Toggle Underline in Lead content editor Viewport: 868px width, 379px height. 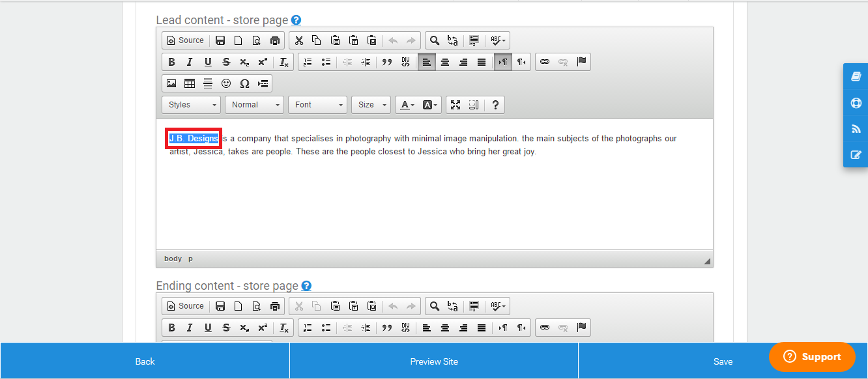[x=208, y=63]
